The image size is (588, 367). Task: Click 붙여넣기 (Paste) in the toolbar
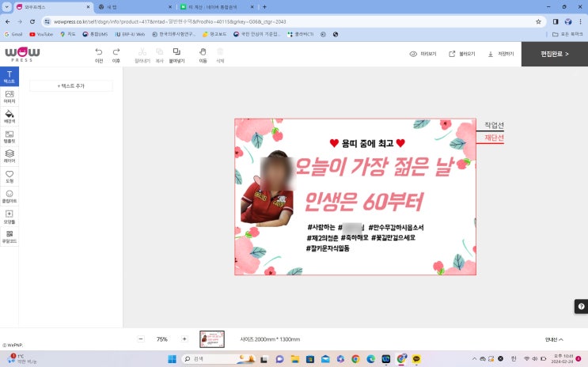[176, 55]
